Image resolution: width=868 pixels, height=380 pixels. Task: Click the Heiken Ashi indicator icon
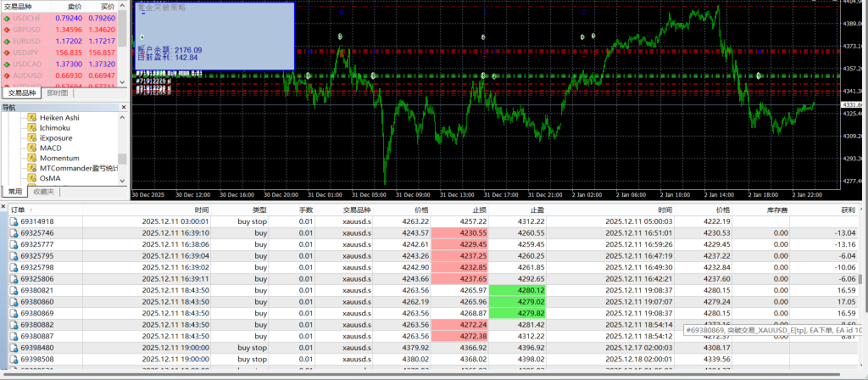pyautogui.click(x=31, y=117)
